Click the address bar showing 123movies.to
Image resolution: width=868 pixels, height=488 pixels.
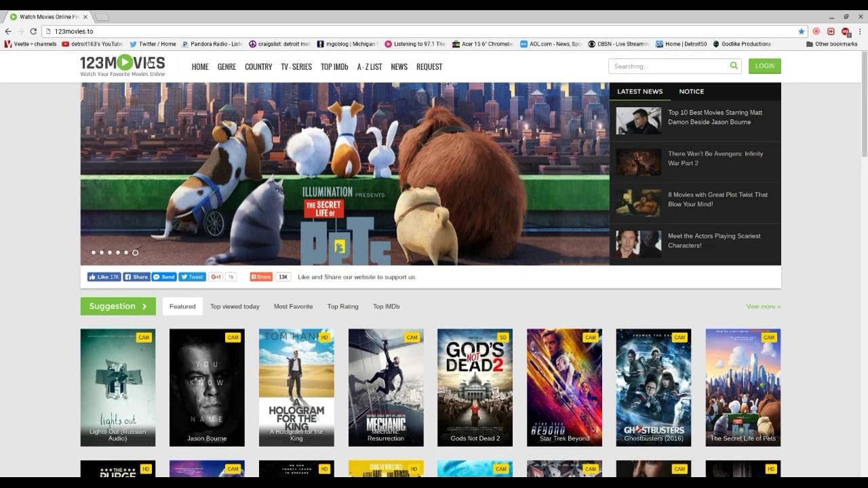coord(420,31)
